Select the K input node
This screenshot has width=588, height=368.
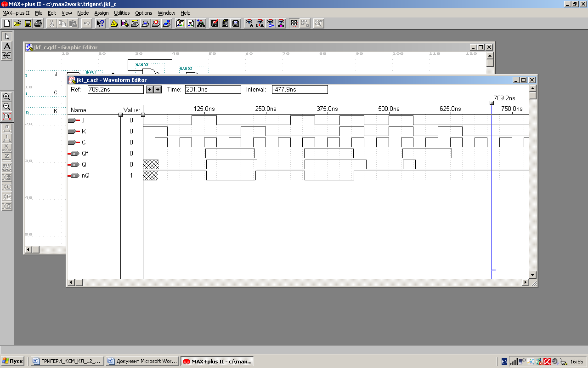coord(77,132)
